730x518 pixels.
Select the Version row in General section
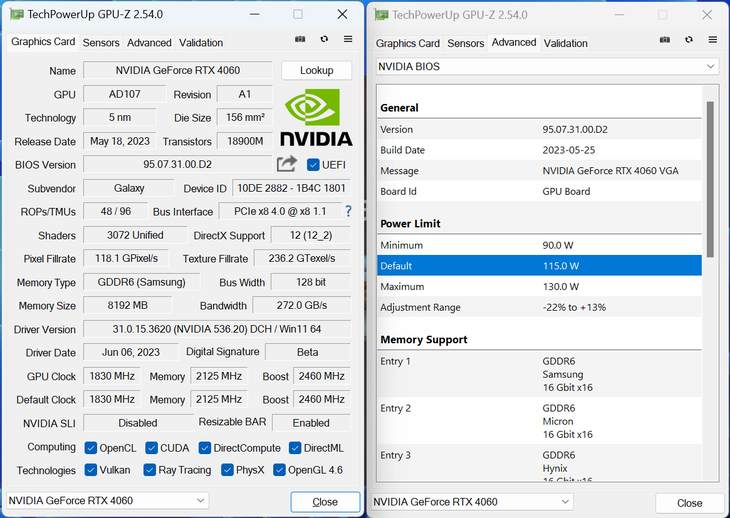tap(539, 129)
